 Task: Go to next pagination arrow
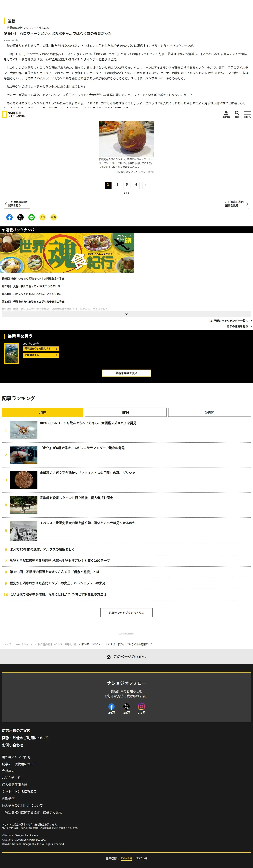point(146,185)
